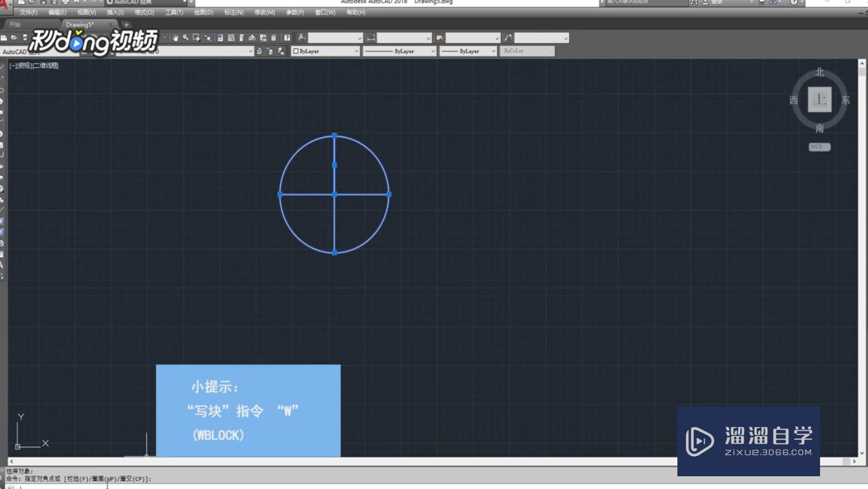Open the Markup Set Manager icon
868x489 pixels.
(263, 38)
